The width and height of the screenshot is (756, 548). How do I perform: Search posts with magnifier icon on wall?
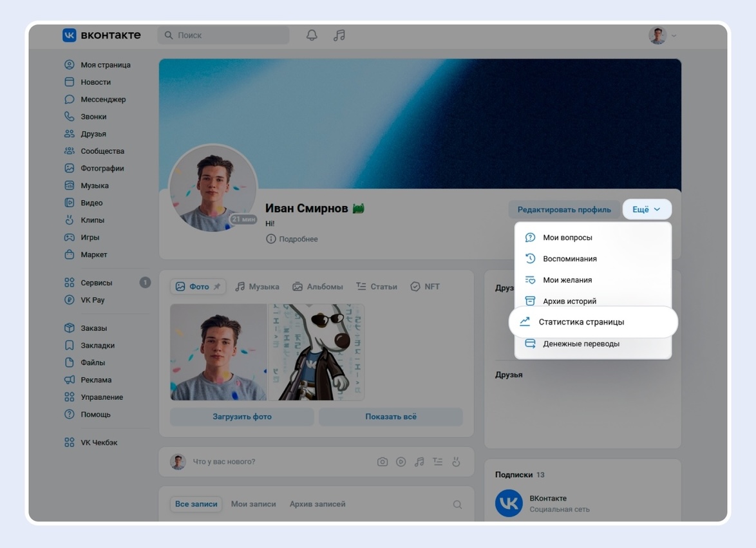click(457, 505)
